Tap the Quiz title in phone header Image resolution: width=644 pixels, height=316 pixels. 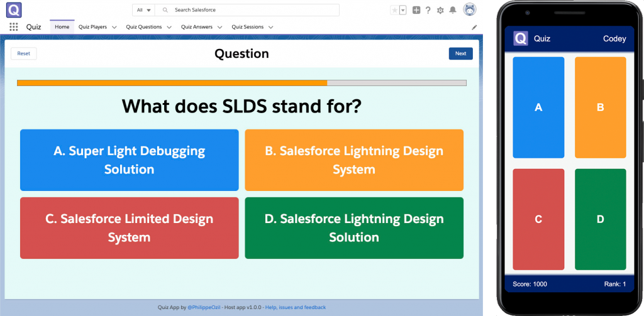(x=542, y=38)
